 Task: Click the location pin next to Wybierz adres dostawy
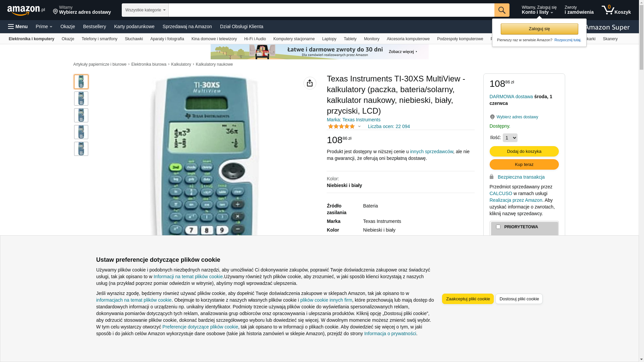point(492,117)
